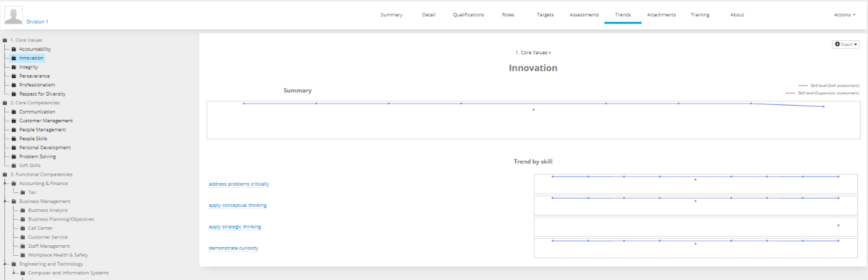Click the folder icon beside Call Center
The image size is (868, 280).
(23, 228)
